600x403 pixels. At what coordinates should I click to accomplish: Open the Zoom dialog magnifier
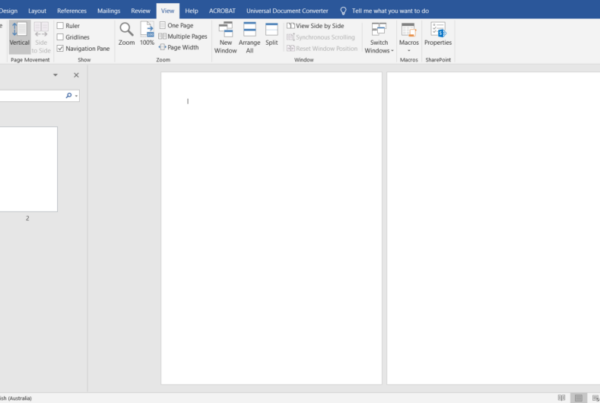point(126,34)
